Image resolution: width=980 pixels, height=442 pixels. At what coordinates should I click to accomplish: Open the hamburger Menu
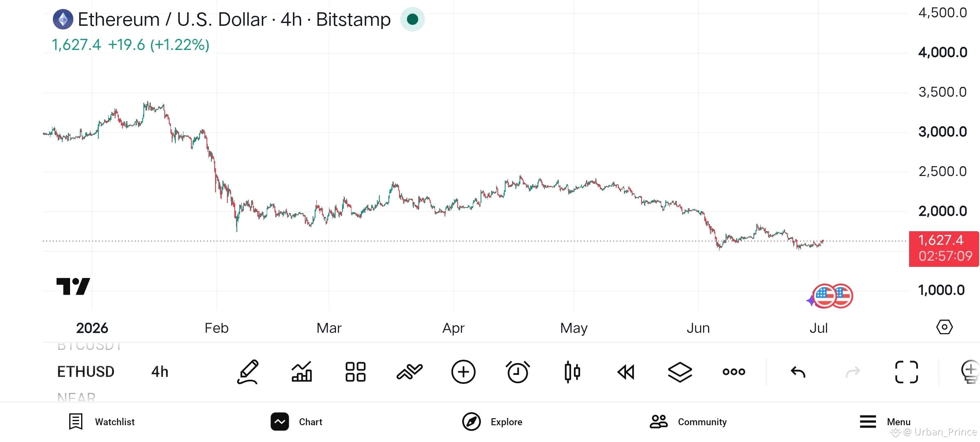pos(885,422)
